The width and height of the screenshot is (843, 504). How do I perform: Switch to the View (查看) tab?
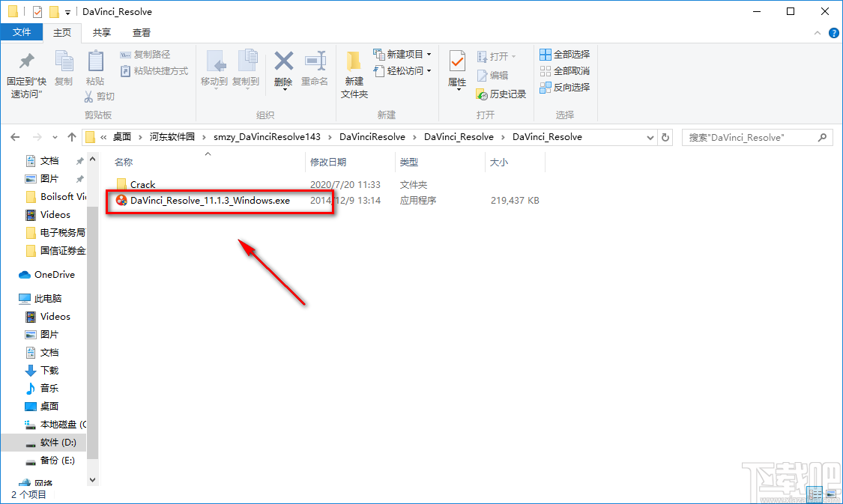142,33
